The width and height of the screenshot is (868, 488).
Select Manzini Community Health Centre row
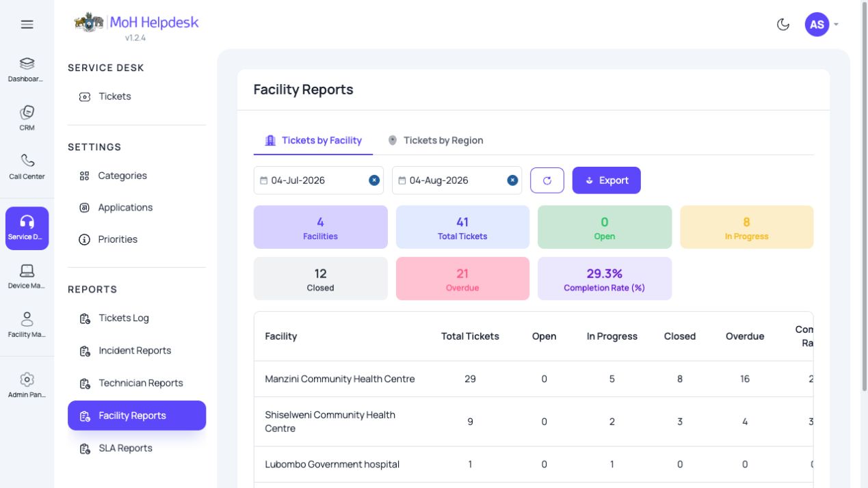coord(534,379)
